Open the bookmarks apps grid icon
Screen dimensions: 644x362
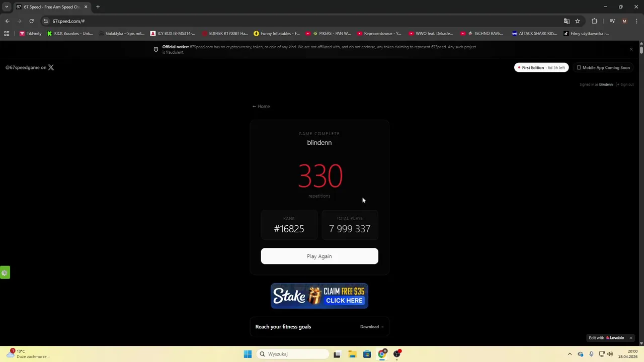pos(7,34)
